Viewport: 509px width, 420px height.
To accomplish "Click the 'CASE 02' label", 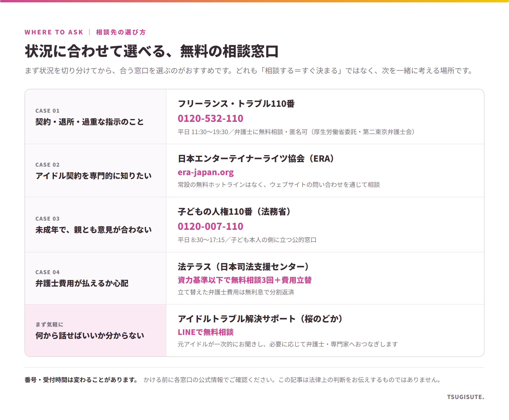I will pos(47,165).
